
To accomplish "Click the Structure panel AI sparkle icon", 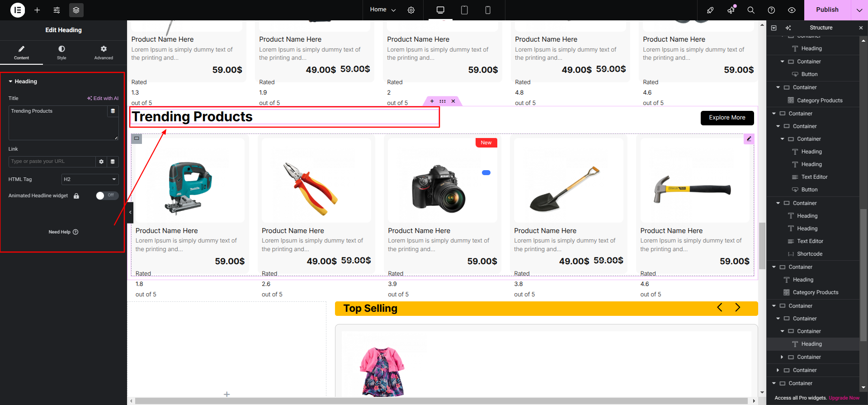I will coord(788,28).
